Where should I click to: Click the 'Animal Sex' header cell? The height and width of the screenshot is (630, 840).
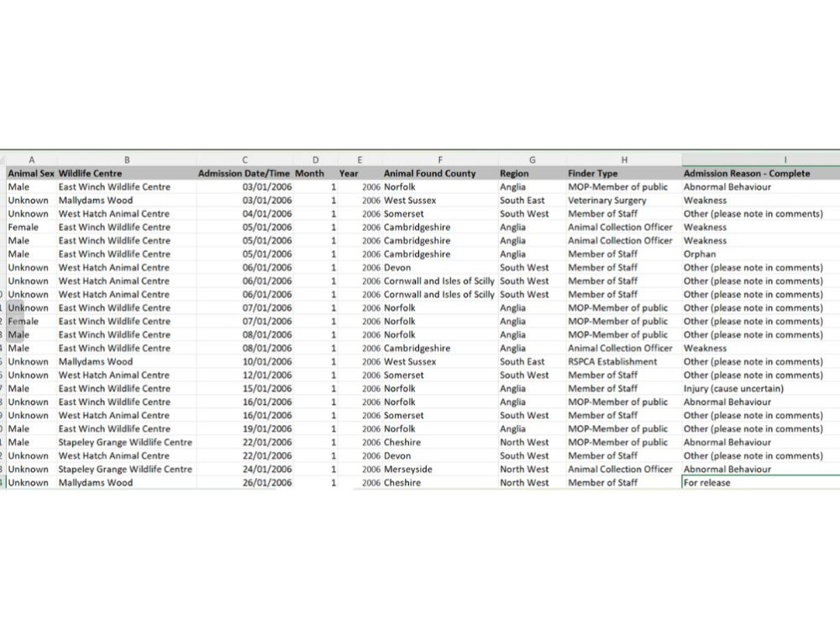point(31,174)
